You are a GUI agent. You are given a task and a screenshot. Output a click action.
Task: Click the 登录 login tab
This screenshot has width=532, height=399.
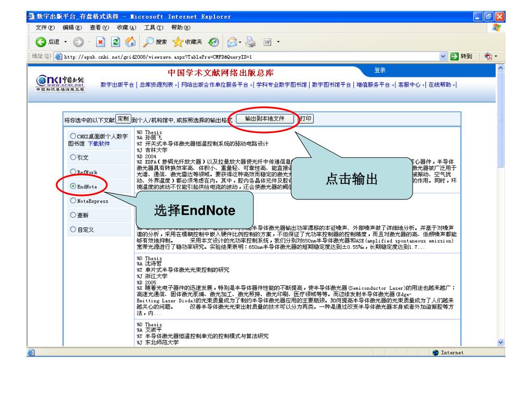380,70
